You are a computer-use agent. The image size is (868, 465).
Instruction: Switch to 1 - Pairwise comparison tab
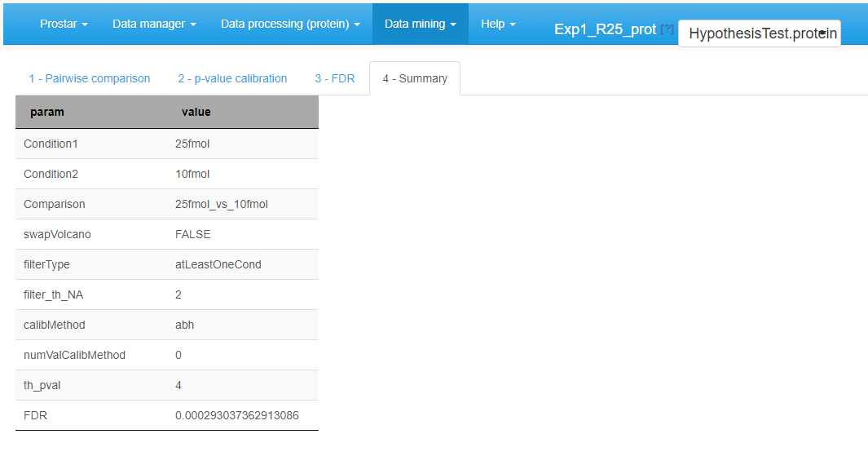90,78
